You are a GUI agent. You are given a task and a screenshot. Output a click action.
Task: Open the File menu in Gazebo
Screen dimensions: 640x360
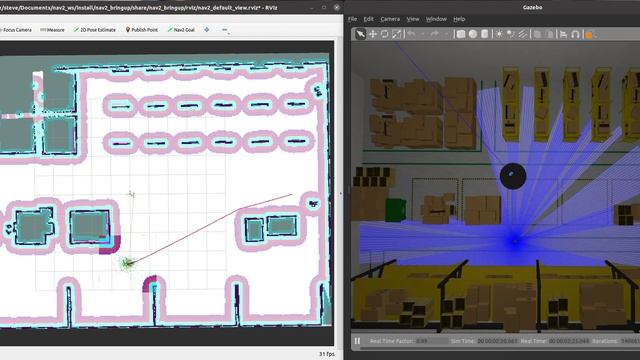coord(353,19)
